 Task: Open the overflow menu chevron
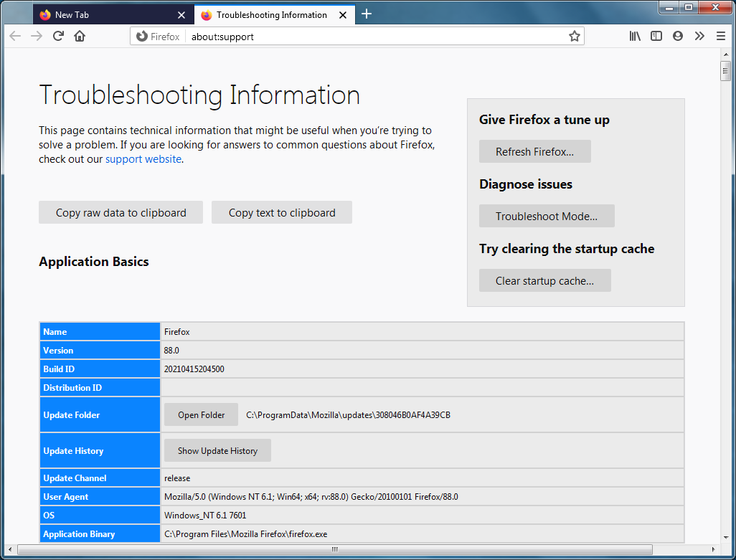click(699, 36)
